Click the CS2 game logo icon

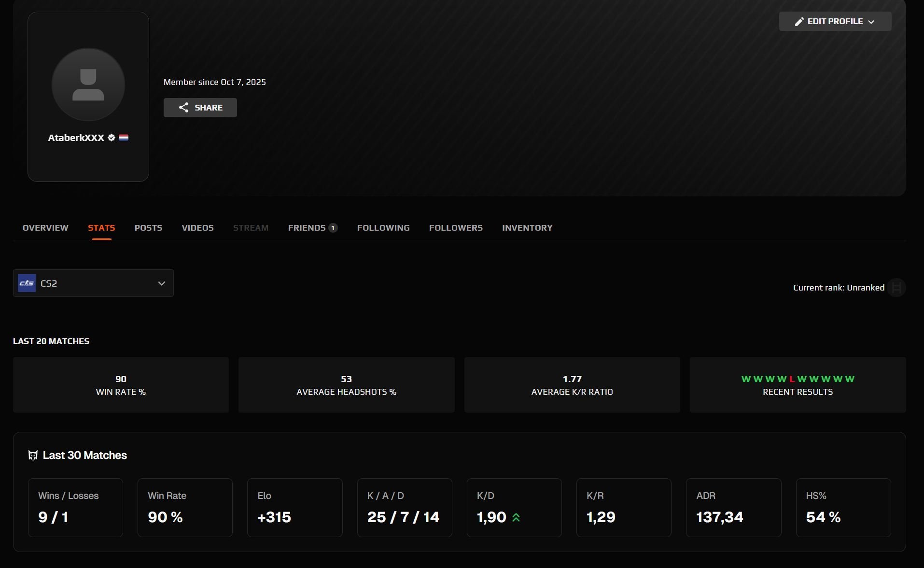[x=27, y=283]
